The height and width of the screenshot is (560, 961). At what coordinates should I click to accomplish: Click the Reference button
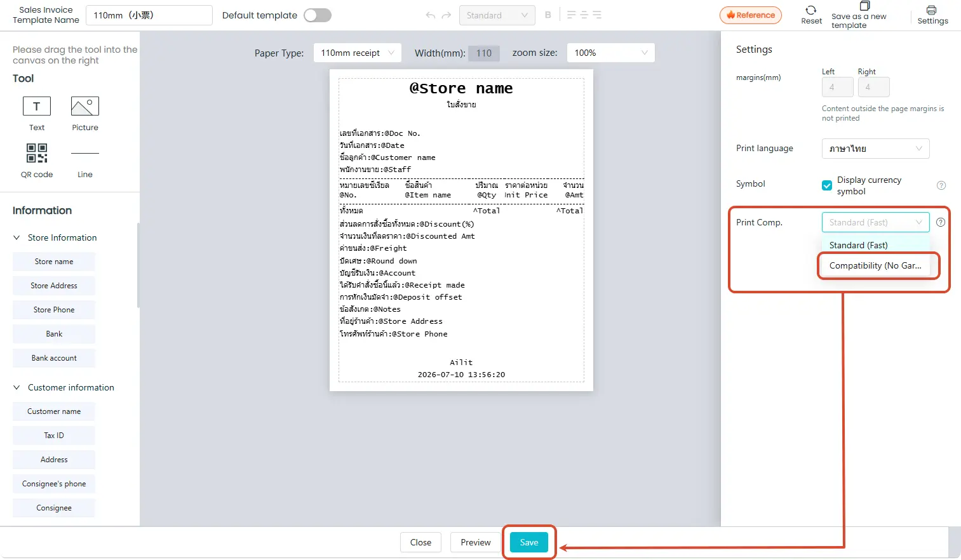pos(751,15)
